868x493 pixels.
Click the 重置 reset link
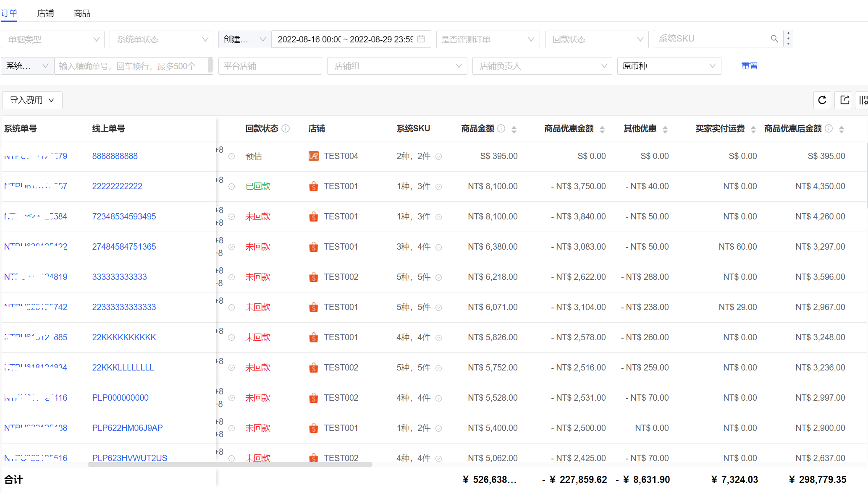tap(750, 66)
